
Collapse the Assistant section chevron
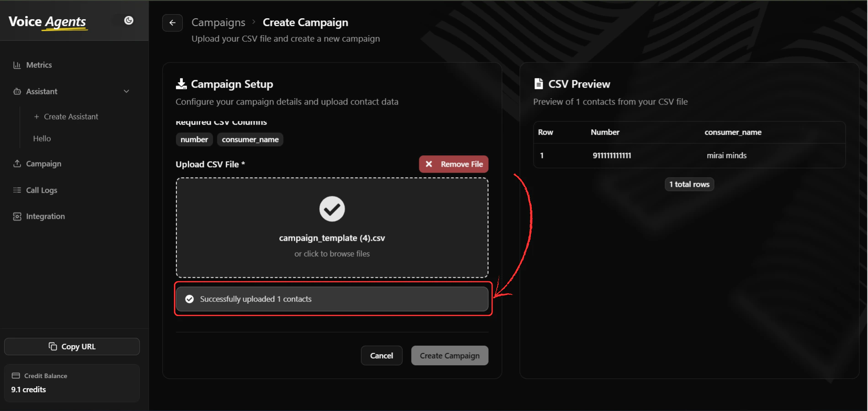[x=126, y=91]
